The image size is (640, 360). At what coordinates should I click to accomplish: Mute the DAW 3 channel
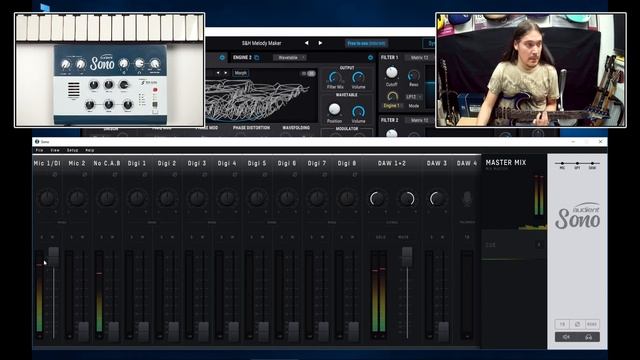click(x=442, y=237)
